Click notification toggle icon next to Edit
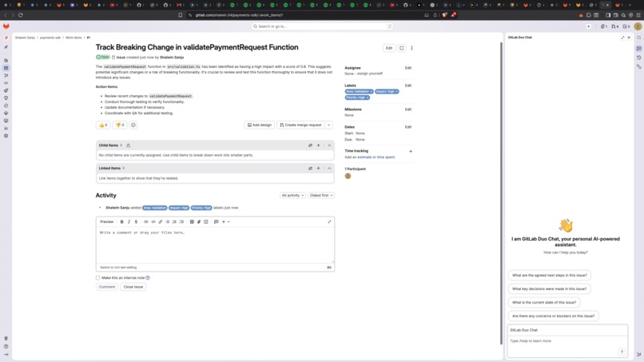 click(x=402, y=48)
